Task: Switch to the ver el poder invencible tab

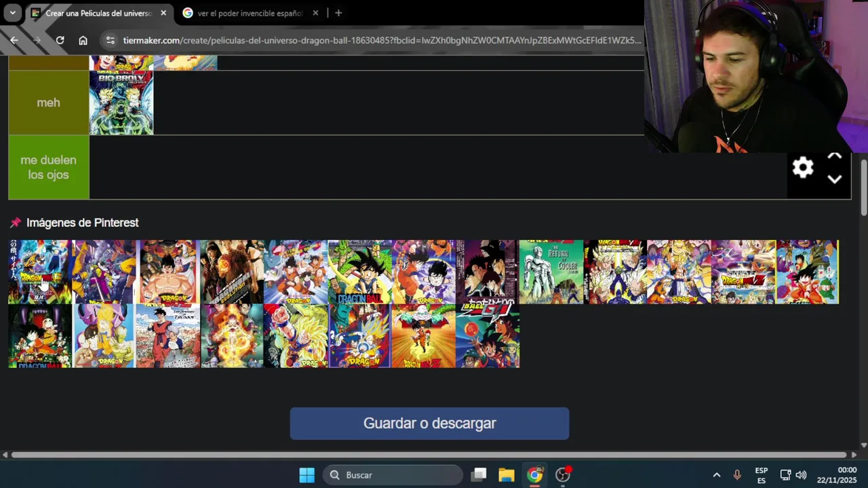Action: pyautogui.click(x=250, y=13)
